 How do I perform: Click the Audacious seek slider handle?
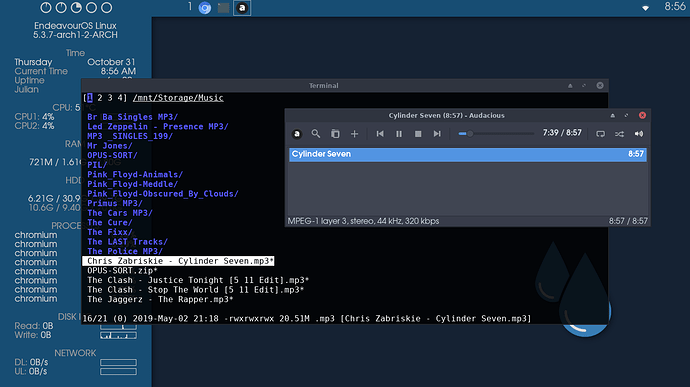(470, 133)
